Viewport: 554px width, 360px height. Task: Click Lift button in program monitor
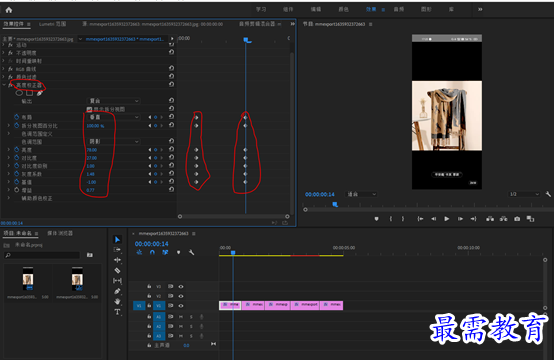click(490, 219)
